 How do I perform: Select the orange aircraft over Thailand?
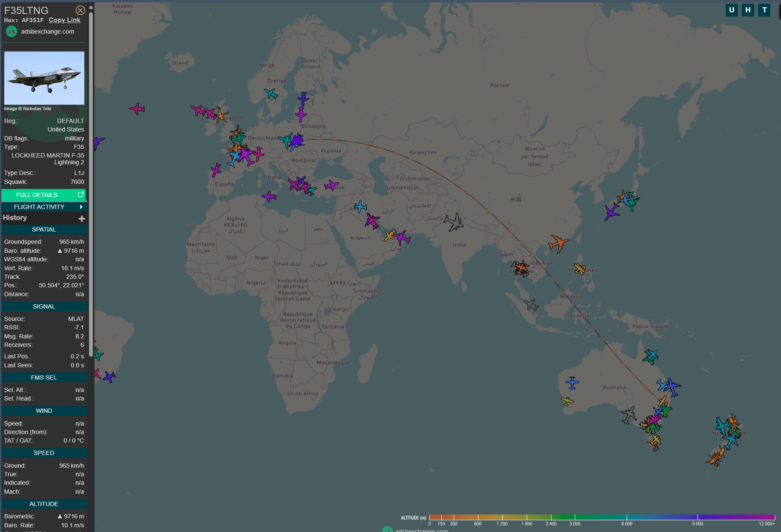pos(521,268)
